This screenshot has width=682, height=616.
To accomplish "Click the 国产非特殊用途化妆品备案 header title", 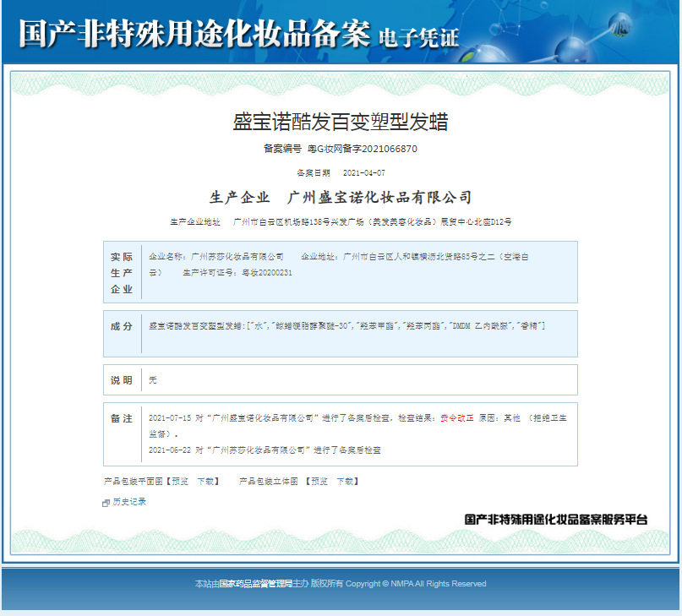I will (194, 33).
